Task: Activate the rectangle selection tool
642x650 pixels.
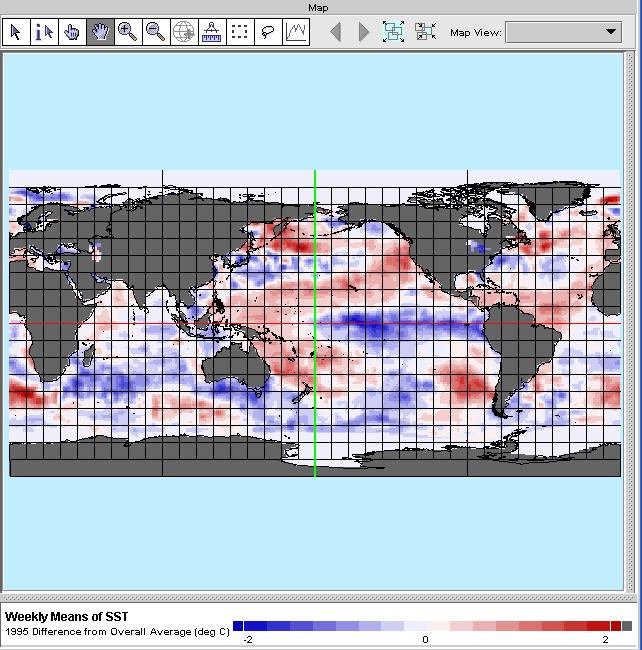Action: point(240,32)
